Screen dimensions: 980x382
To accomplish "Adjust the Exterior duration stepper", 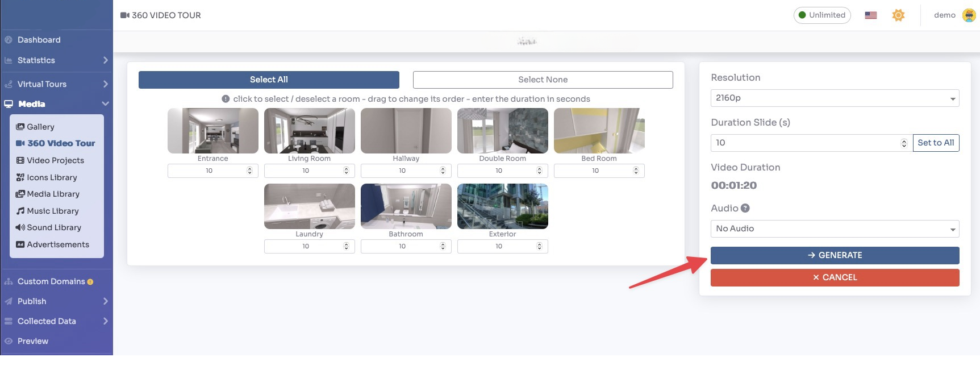I will coord(539,246).
